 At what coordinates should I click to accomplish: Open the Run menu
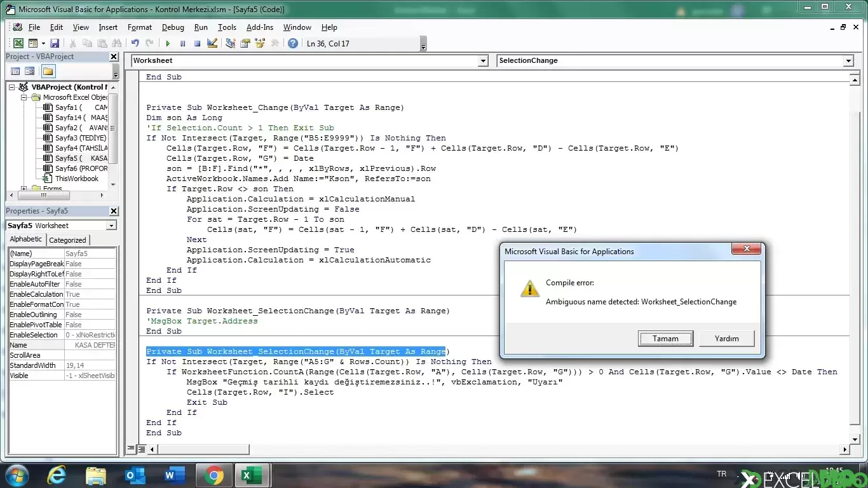click(x=201, y=27)
